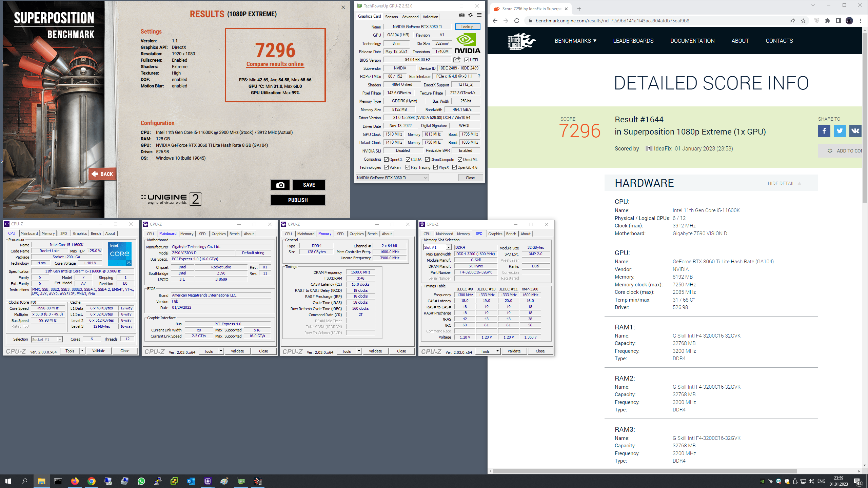Open WhatsApp from taskbar

point(141,481)
